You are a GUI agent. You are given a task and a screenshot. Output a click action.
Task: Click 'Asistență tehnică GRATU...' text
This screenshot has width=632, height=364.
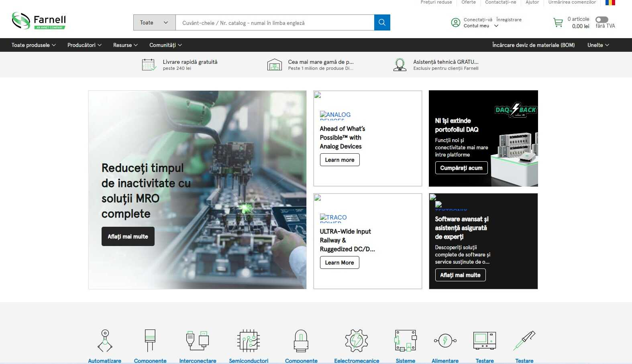(446, 62)
